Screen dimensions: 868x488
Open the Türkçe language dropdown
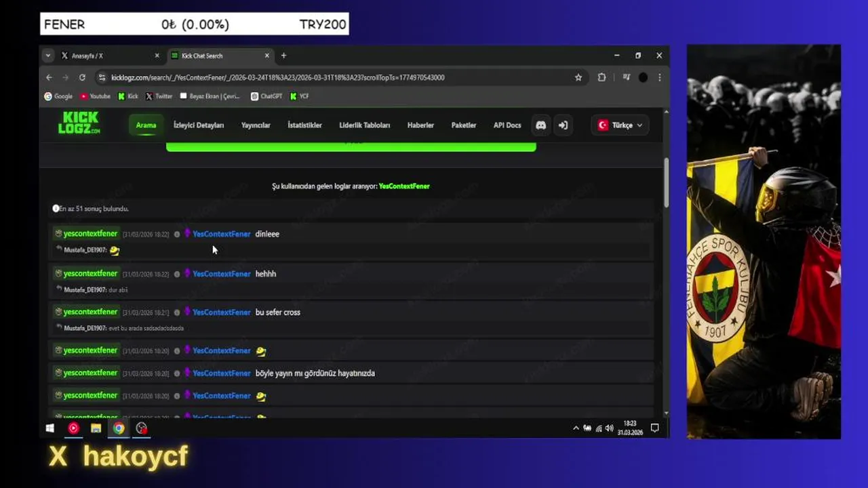click(620, 125)
